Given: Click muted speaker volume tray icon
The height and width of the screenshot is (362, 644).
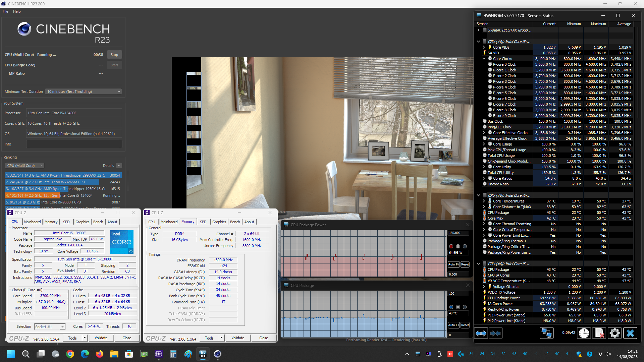Looking at the screenshot, I should [x=608, y=354].
